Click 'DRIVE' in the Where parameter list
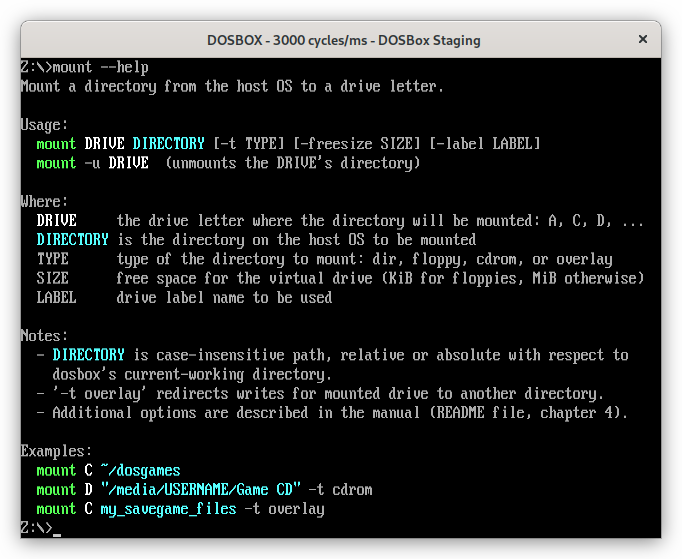The width and height of the screenshot is (682, 559). (57, 221)
